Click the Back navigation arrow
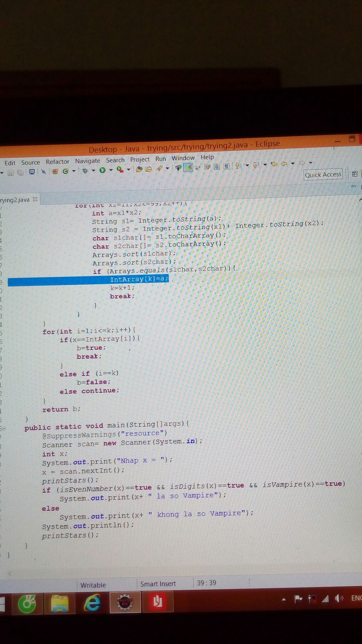362x644 pixels. tap(285, 164)
